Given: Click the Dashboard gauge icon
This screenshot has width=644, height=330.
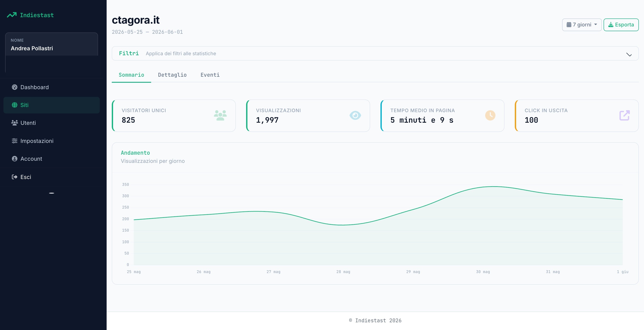Looking at the screenshot, I should click(x=14, y=87).
